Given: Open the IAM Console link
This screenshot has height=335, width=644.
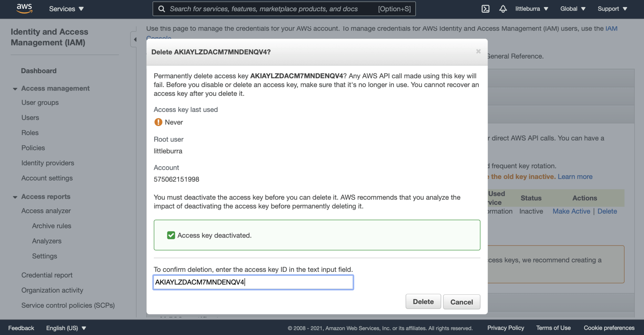Looking at the screenshot, I should [611, 28].
